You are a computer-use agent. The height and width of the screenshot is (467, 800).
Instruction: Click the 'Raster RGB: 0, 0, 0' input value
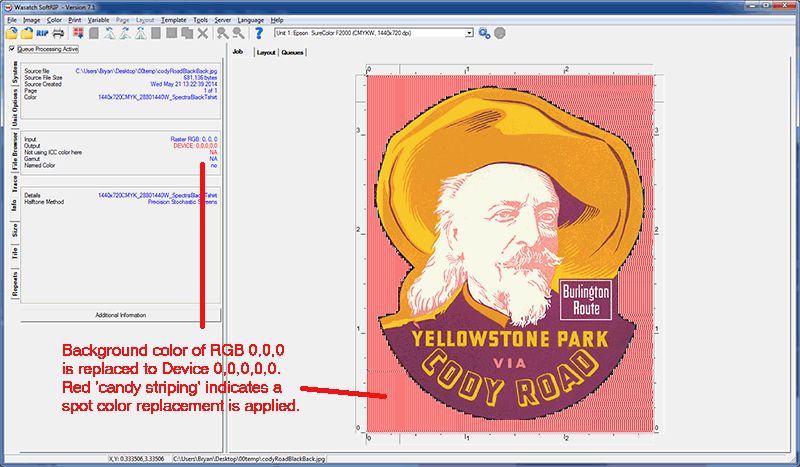pos(194,139)
